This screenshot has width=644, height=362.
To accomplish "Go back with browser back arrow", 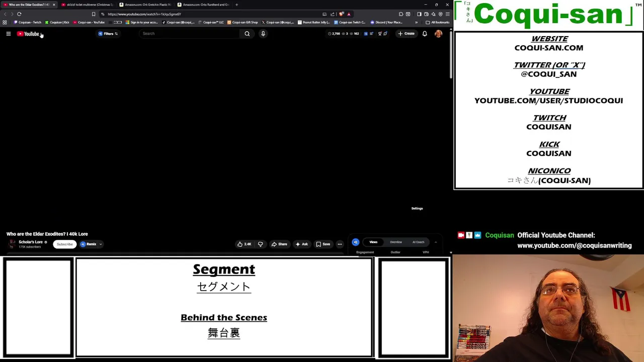I will coord(5,14).
